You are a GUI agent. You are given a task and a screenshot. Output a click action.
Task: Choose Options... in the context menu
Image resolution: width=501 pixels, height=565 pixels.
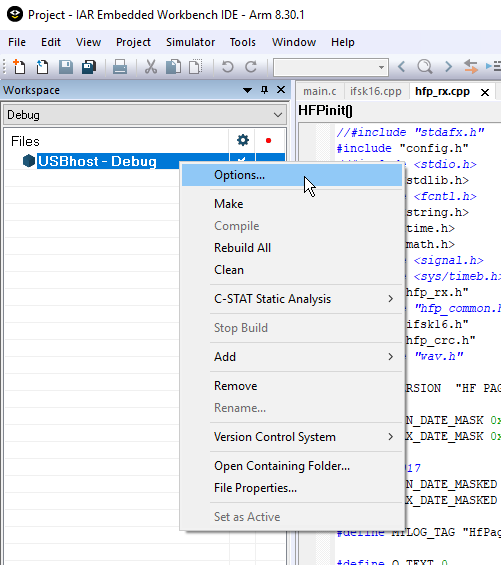(x=292, y=175)
